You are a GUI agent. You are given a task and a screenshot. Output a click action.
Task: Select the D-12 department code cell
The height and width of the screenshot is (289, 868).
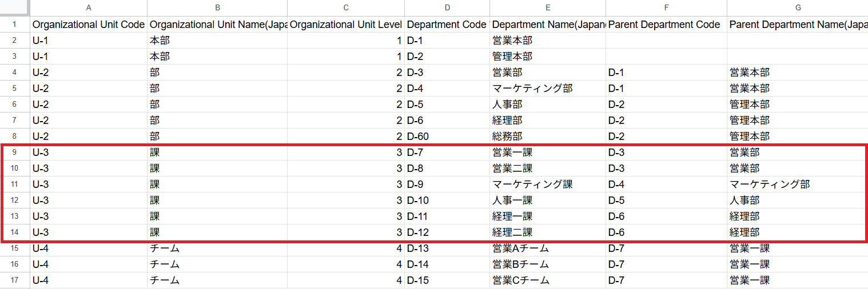coord(447,232)
